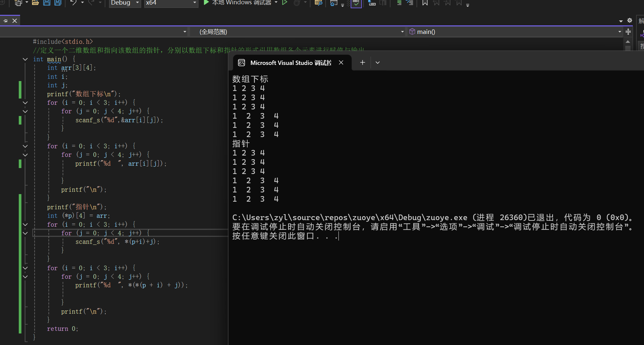Click the 数组下标 heading in console output
Viewport: 644px width, 345px height.
pyautogui.click(x=250, y=79)
